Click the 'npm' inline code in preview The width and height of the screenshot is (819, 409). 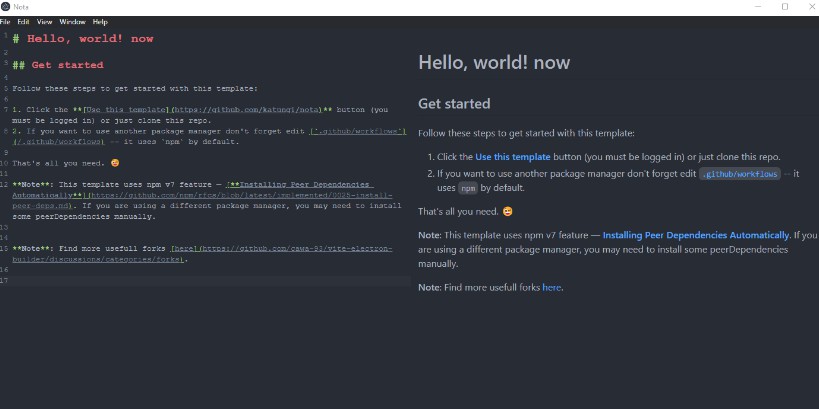[468, 189]
